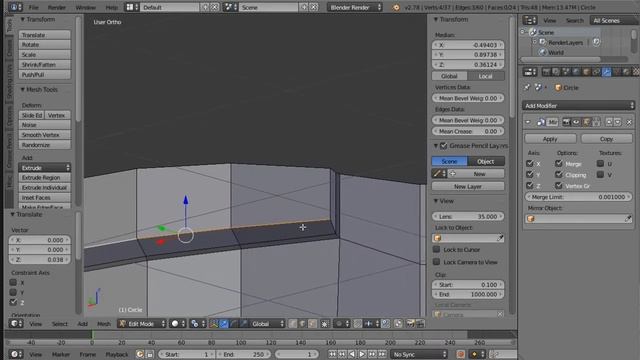Toggle limit selection to visible icon
Screen dimensions: 640x360
point(324,324)
